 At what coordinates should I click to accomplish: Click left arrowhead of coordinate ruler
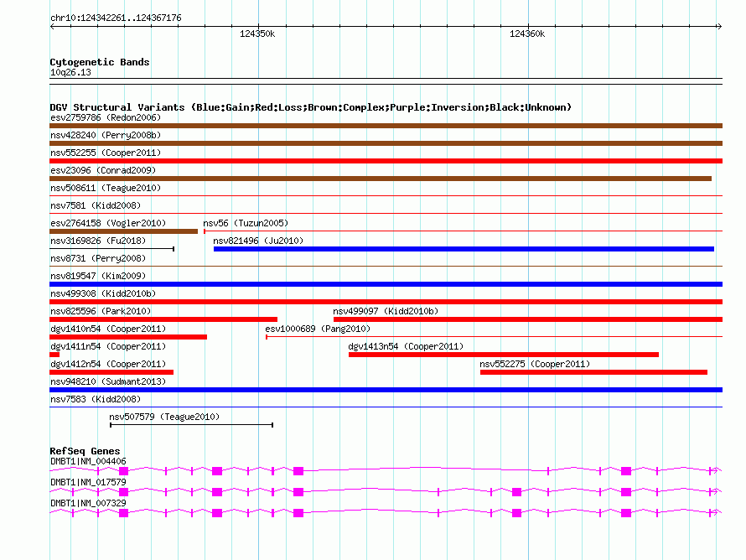tap(52, 27)
